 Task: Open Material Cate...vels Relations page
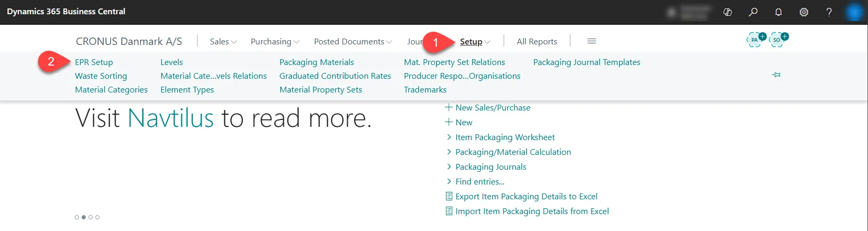point(213,76)
